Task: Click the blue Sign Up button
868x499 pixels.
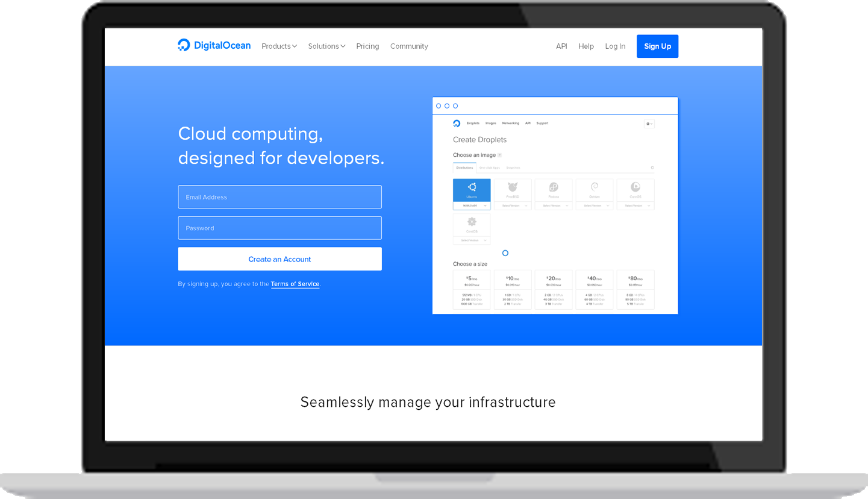Action: (657, 46)
